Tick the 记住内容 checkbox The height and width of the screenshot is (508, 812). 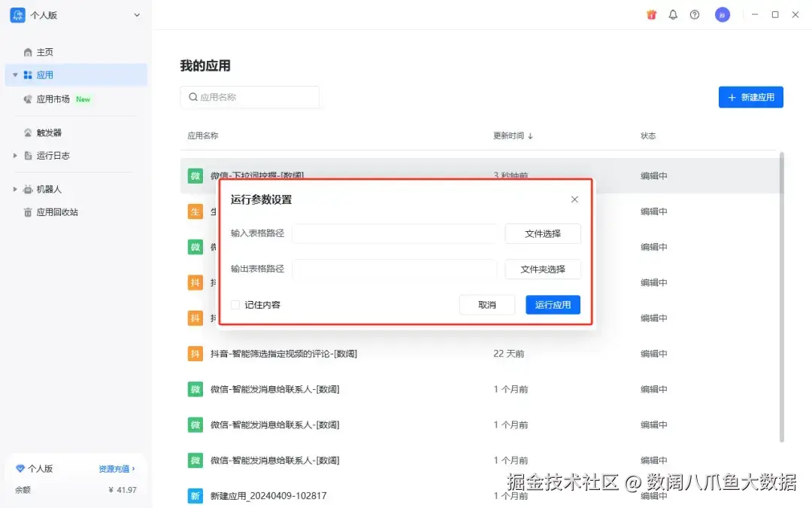(x=235, y=305)
